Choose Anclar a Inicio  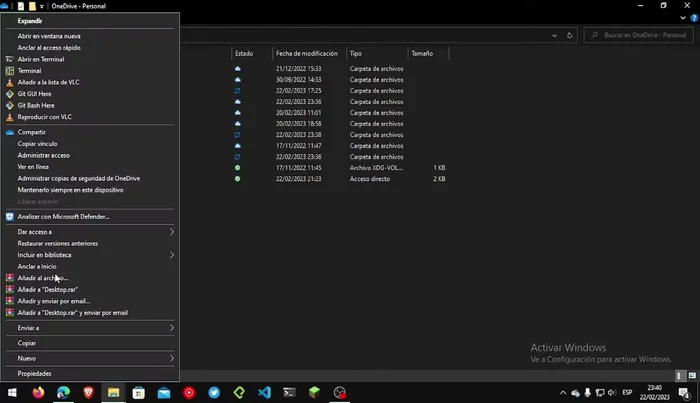pos(90,267)
